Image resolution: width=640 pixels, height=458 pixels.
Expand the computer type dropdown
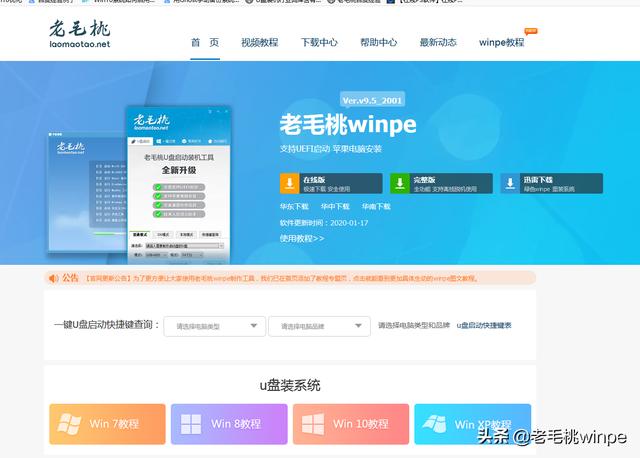pos(215,326)
